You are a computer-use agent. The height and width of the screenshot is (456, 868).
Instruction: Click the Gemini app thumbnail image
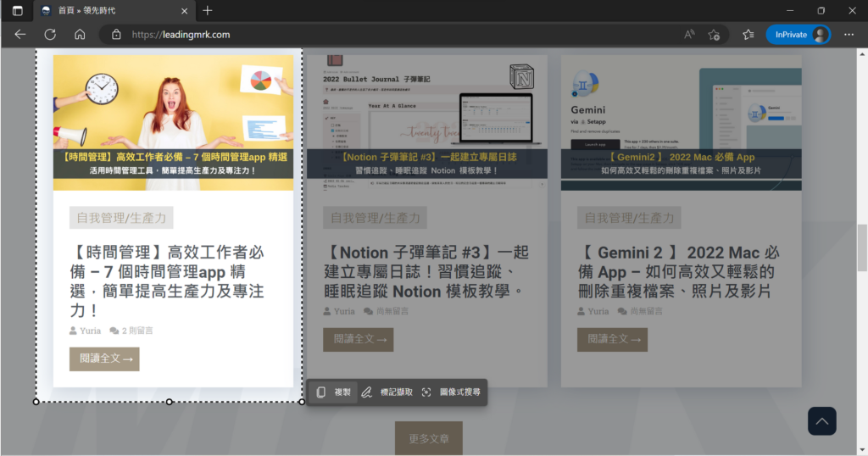point(682,122)
